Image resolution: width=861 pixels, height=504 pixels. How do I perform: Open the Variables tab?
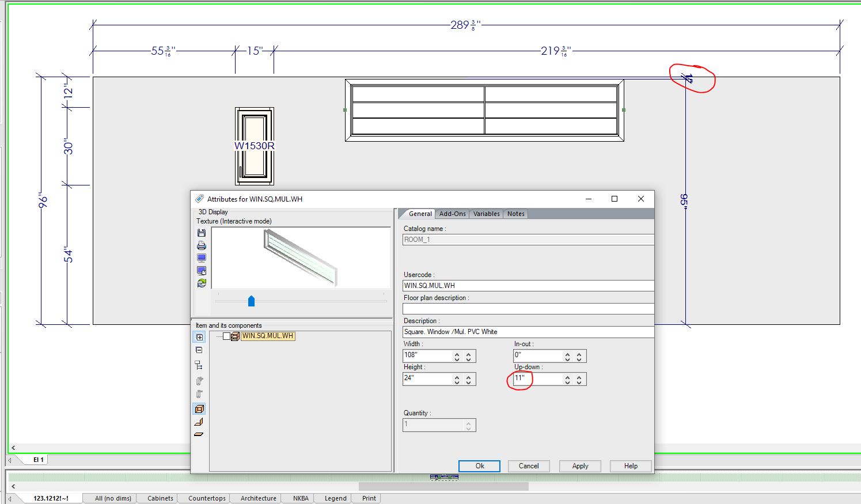point(486,214)
